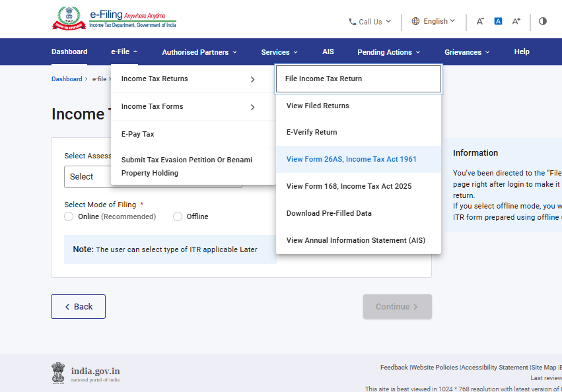This screenshot has width=562, height=392.
Task: Select Download Pre-Filled Data
Action: (x=359, y=213)
